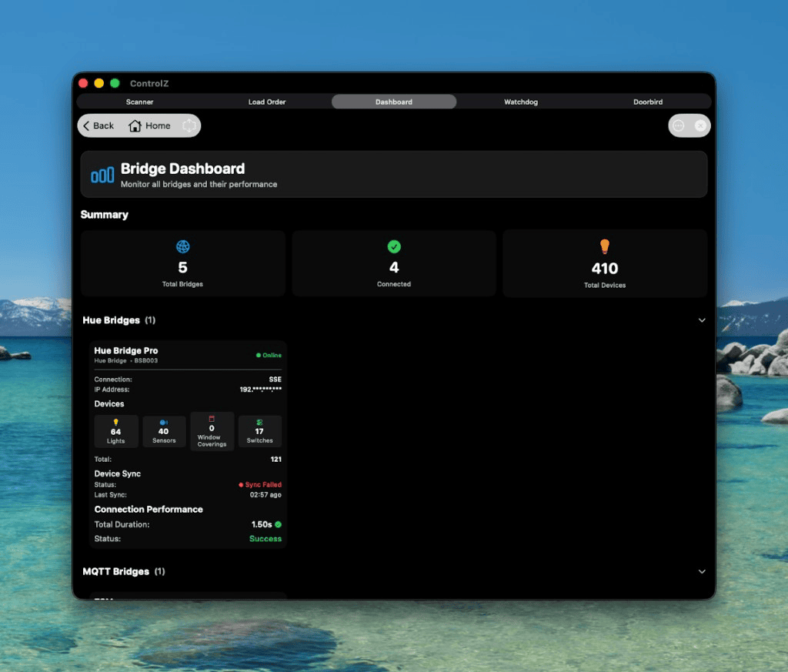Click the SSE connection value
Image resolution: width=788 pixels, height=672 pixels.
275,379
